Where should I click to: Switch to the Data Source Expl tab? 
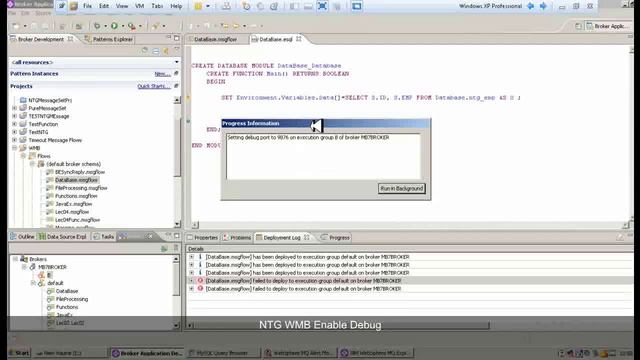pos(63,236)
